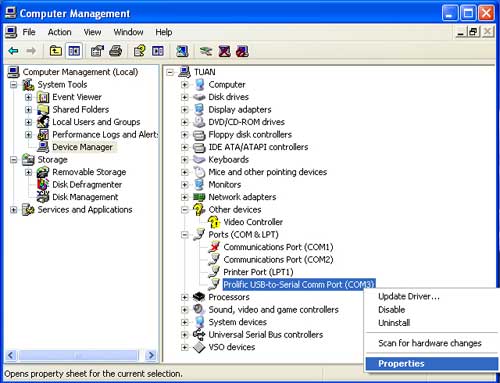The width and height of the screenshot is (500, 383).
Task: Open the Help menu
Action: (164, 32)
